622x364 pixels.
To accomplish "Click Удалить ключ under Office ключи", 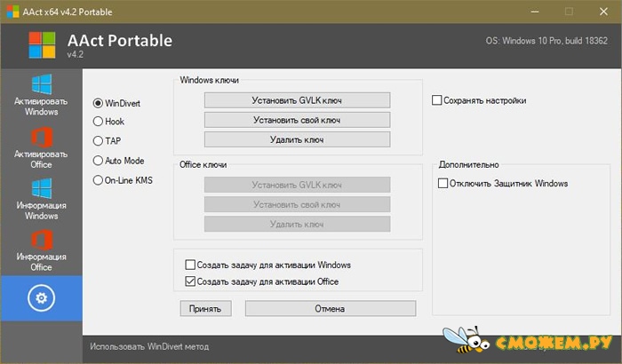I will click(x=297, y=224).
